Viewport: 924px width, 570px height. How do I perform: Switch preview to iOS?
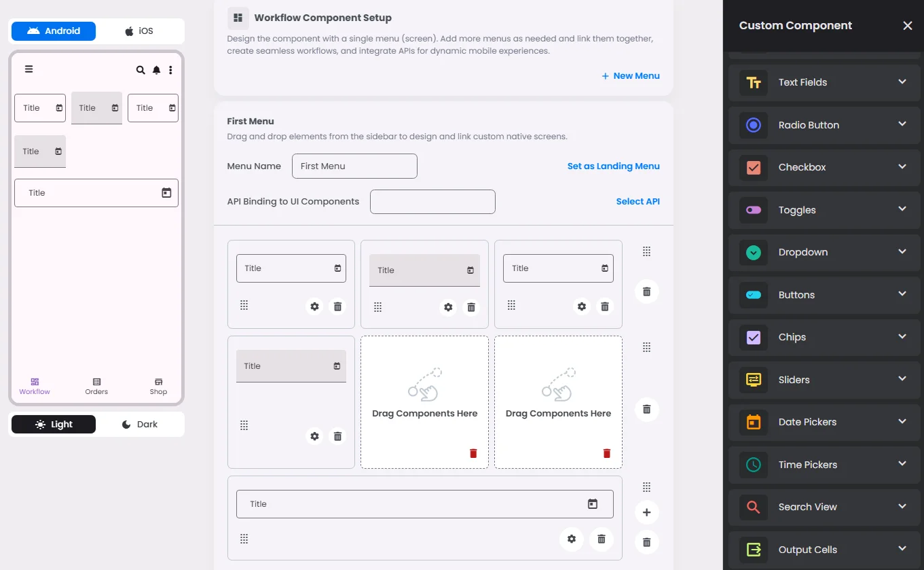pyautogui.click(x=139, y=31)
